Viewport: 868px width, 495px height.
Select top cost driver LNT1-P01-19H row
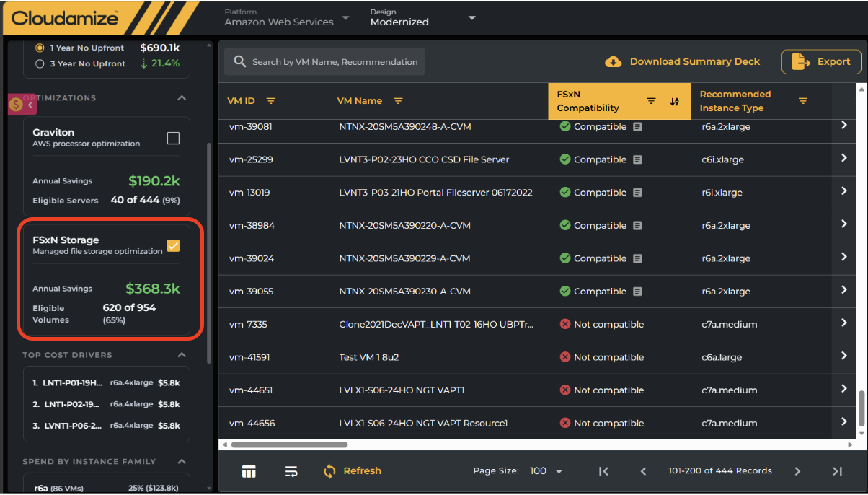(106, 383)
